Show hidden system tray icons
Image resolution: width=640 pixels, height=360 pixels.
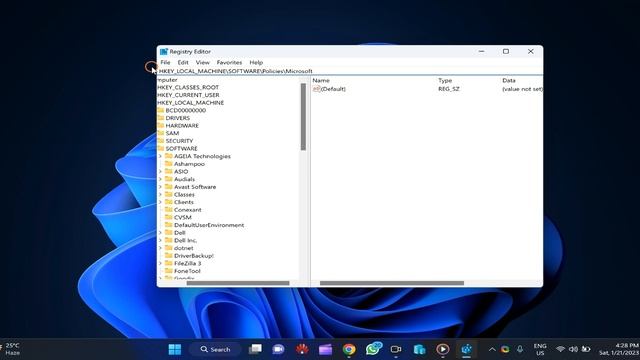pos(492,349)
